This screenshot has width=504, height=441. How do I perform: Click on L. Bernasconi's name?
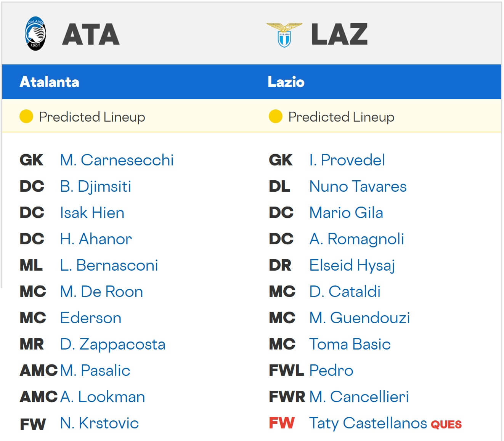[109, 265]
